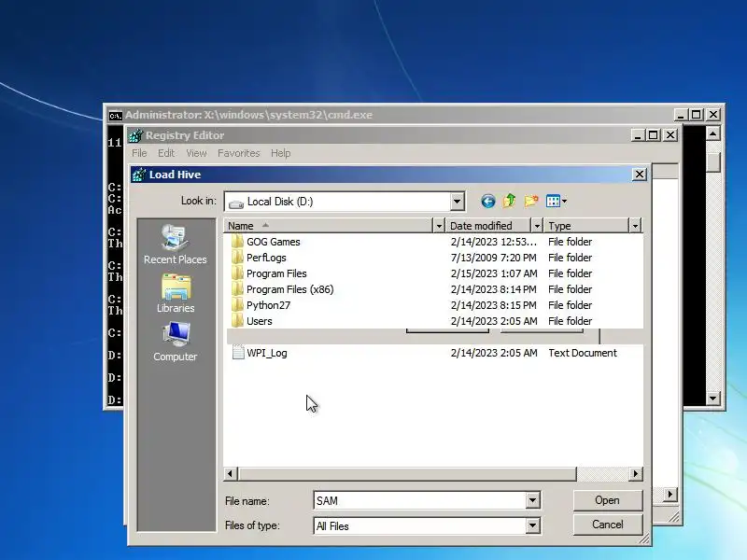The width and height of the screenshot is (747, 560).
Task: Click the File name input field
Action: (420, 500)
